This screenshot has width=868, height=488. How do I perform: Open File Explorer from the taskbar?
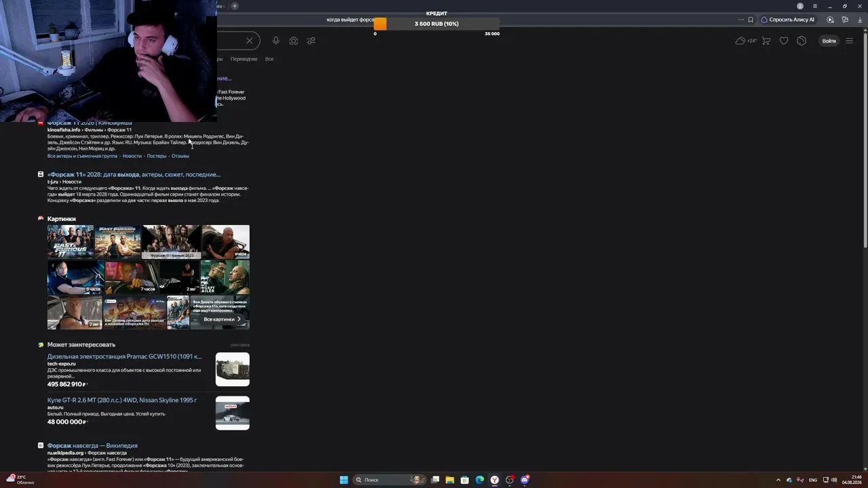click(x=450, y=480)
